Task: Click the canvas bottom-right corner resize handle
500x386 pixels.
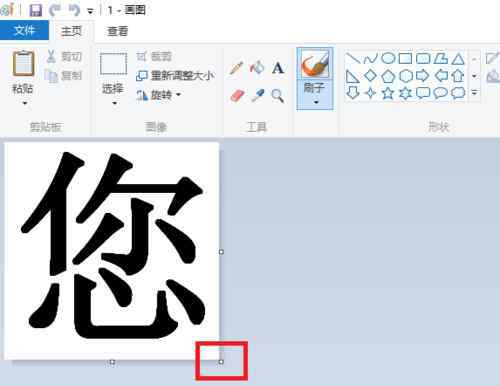Action: [x=221, y=362]
